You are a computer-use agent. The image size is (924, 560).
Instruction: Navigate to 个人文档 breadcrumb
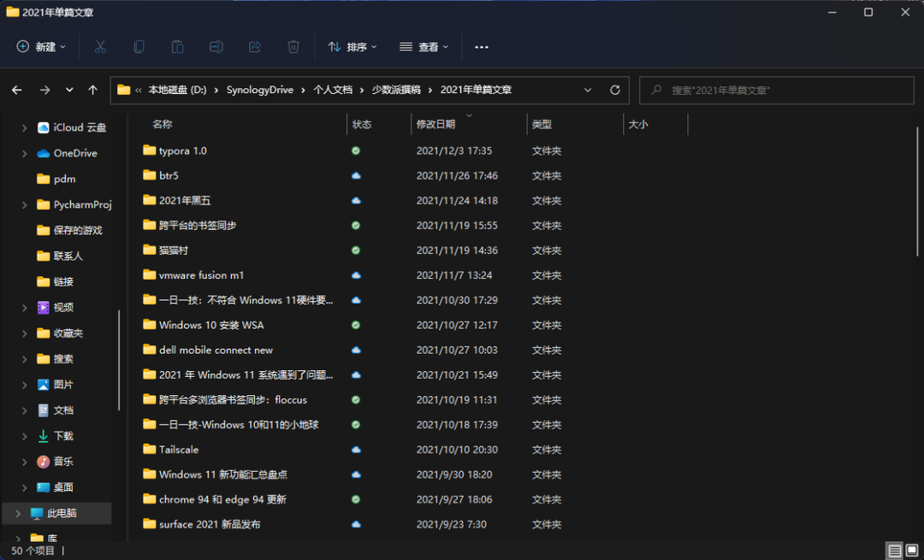pyautogui.click(x=333, y=90)
